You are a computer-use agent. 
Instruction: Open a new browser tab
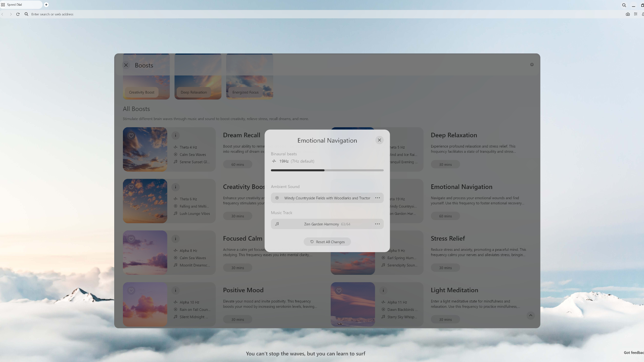click(x=46, y=5)
